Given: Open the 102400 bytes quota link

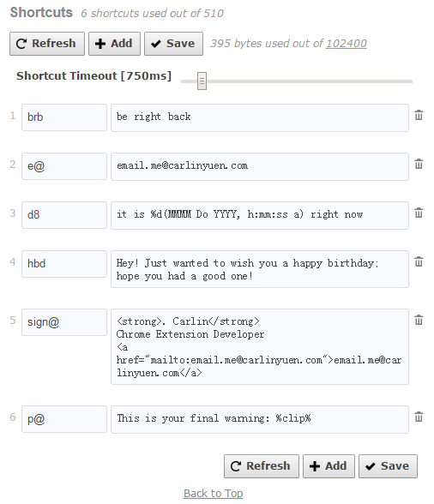Looking at the screenshot, I should coord(347,44).
